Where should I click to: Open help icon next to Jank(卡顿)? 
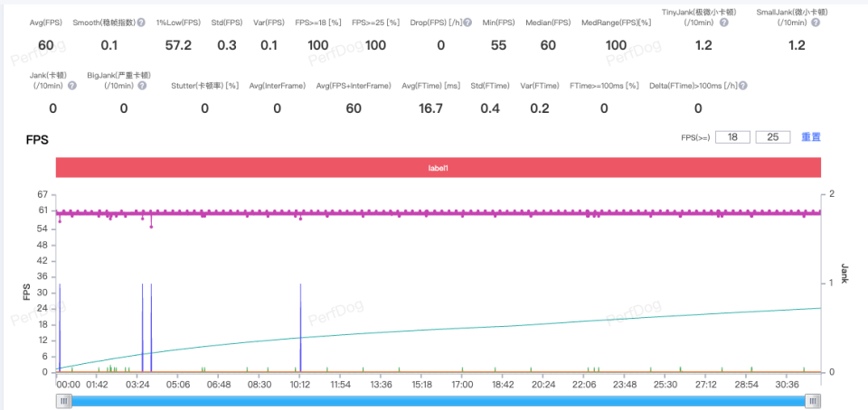pyautogui.click(x=72, y=86)
